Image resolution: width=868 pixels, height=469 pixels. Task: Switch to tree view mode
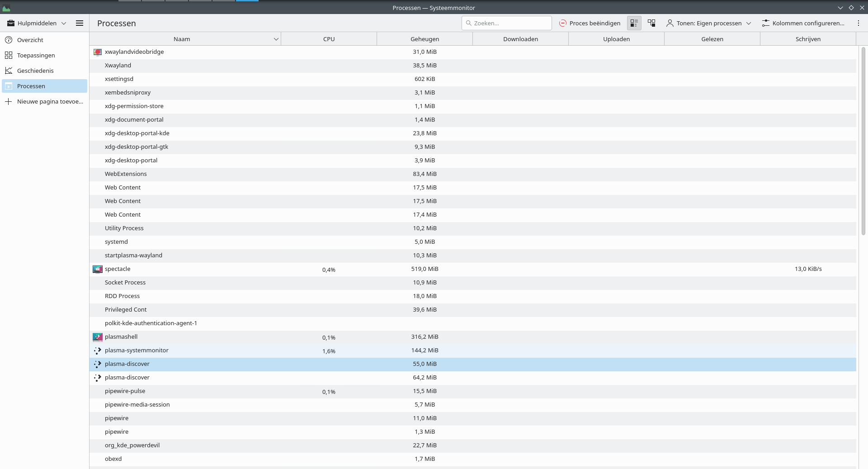(x=651, y=23)
